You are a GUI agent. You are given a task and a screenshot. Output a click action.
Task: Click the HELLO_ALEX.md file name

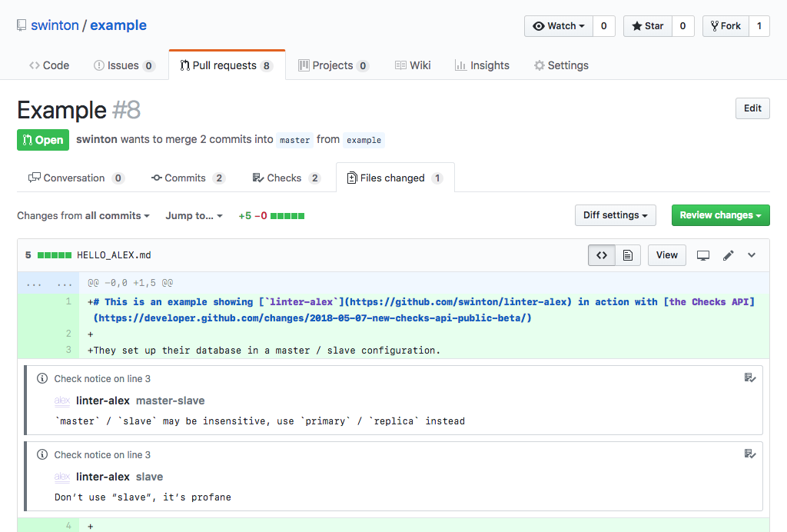(x=114, y=255)
